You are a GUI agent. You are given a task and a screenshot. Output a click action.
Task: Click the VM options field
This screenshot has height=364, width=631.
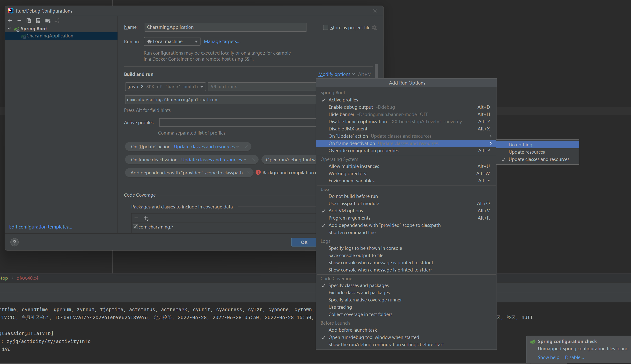click(262, 87)
